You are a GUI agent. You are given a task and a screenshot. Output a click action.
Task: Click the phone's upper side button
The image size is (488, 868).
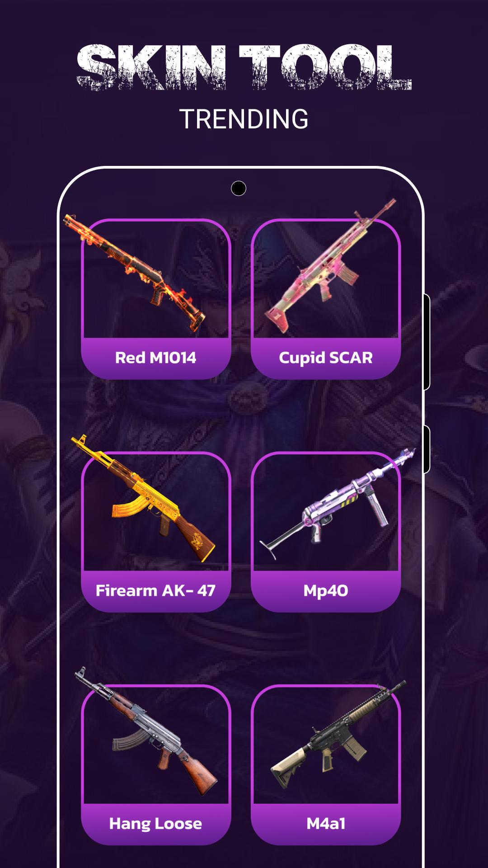click(x=427, y=342)
